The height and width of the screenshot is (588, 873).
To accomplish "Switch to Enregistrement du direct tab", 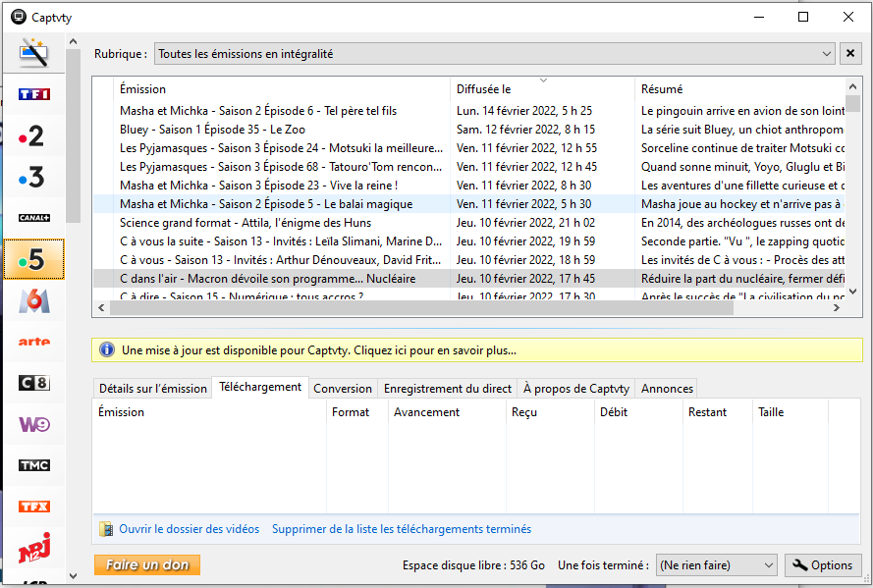I will point(447,389).
